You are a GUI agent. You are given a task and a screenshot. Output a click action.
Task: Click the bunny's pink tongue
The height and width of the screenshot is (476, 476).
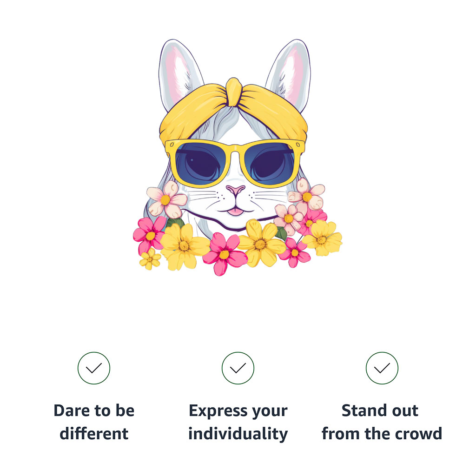[x=236, y=212]
